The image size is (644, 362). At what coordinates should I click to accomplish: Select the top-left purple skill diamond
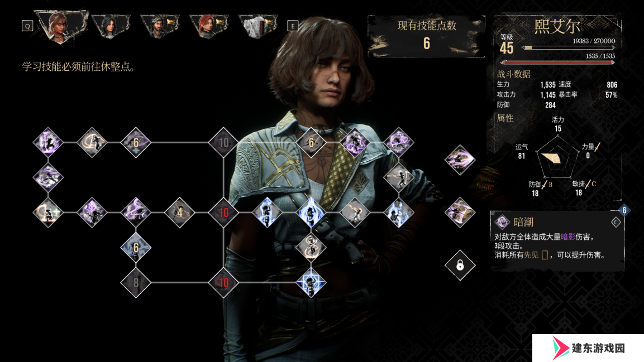pyautogui.click(x=48, y=142)
